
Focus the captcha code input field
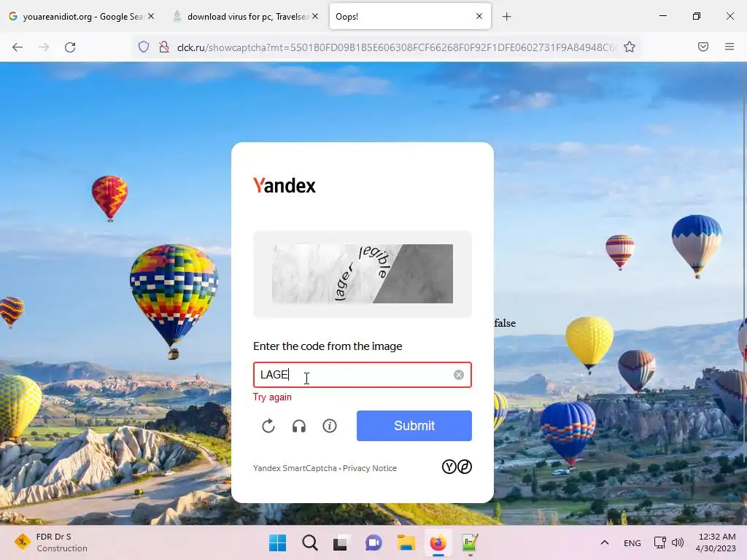[362, 375]
